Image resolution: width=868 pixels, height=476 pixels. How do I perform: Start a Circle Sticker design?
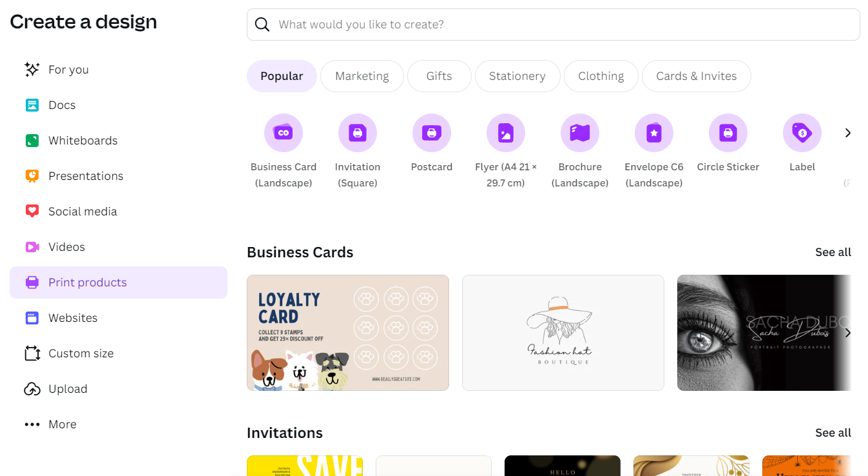[x=728, y=133]
